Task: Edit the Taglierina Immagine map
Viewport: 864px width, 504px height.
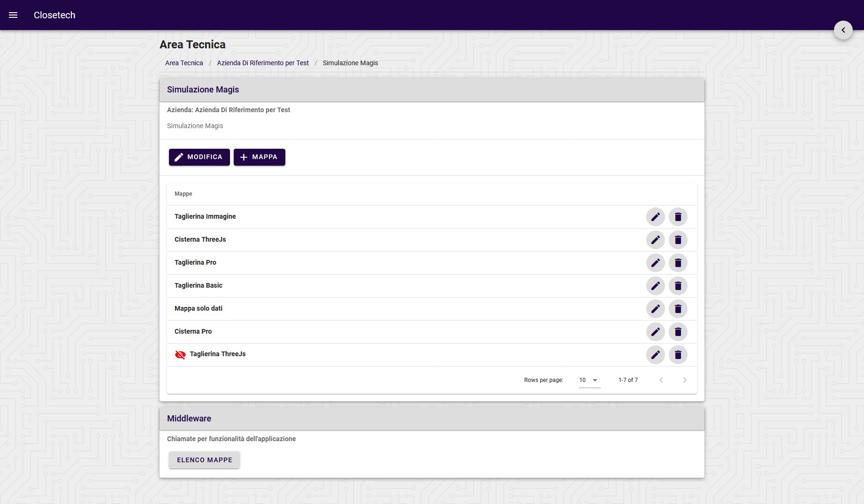Action: coord(655,217)
